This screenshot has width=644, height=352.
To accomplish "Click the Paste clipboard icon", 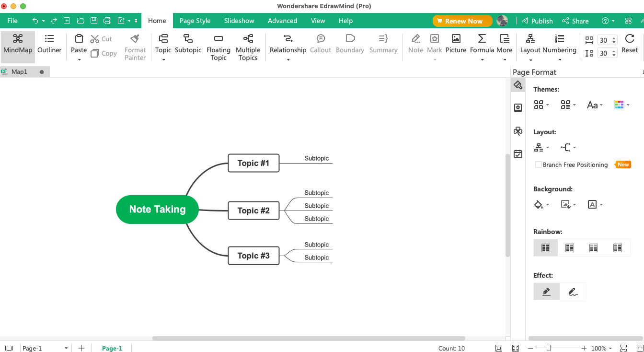I will click(79, 39).
